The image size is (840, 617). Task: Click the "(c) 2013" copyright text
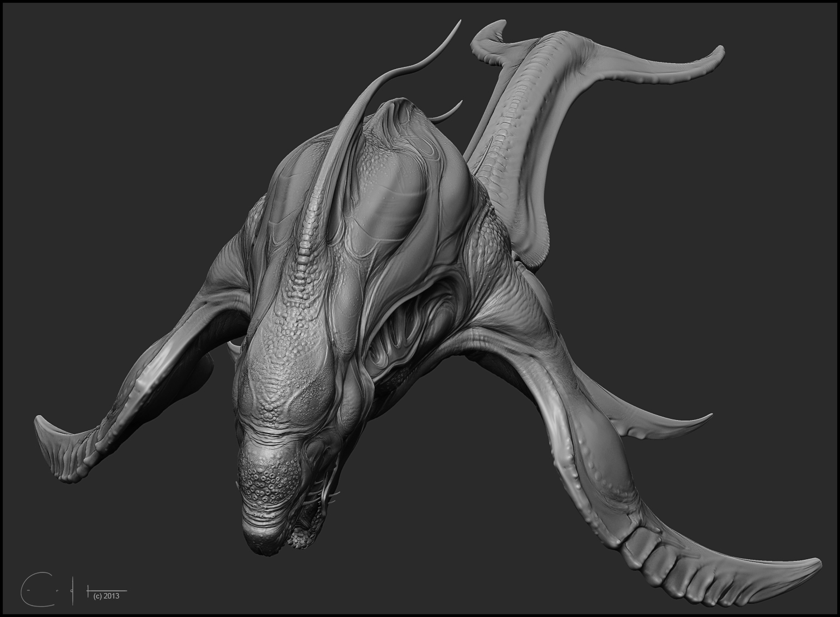(106, 595)
